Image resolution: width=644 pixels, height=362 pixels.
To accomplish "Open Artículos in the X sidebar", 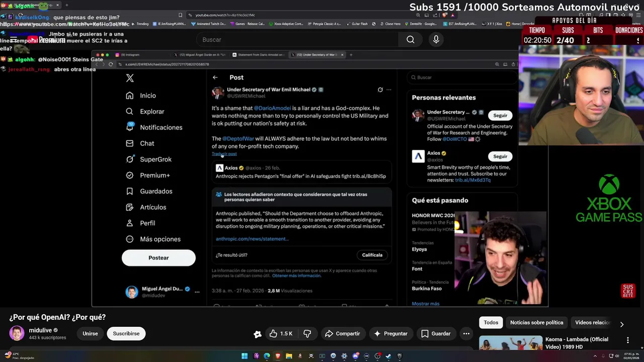I will pos(146,207).
